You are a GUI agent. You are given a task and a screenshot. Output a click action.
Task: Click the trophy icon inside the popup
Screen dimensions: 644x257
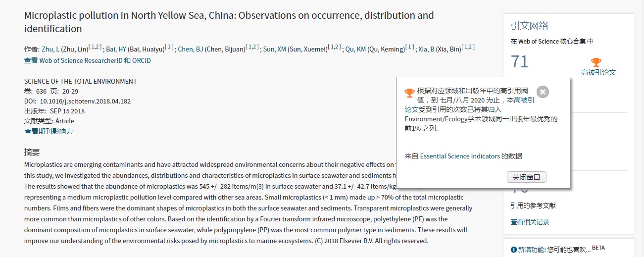(409, 93)
